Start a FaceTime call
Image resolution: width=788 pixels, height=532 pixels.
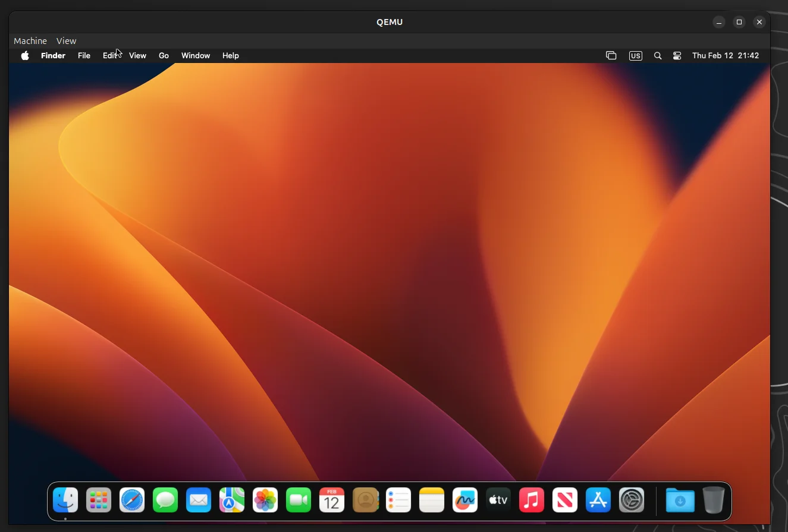point(298,500)
